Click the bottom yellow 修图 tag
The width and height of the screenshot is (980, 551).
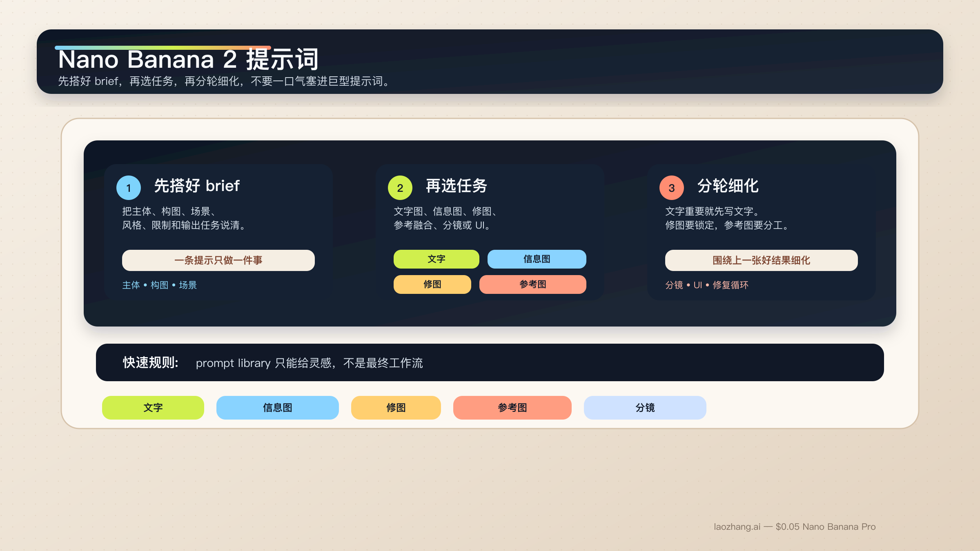point(396,408)
